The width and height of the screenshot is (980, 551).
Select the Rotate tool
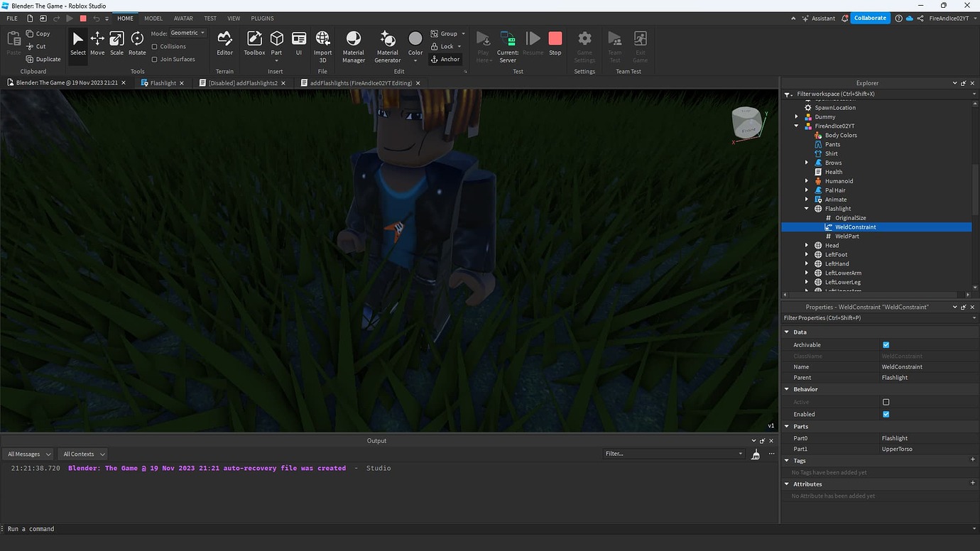pos(136,44)
